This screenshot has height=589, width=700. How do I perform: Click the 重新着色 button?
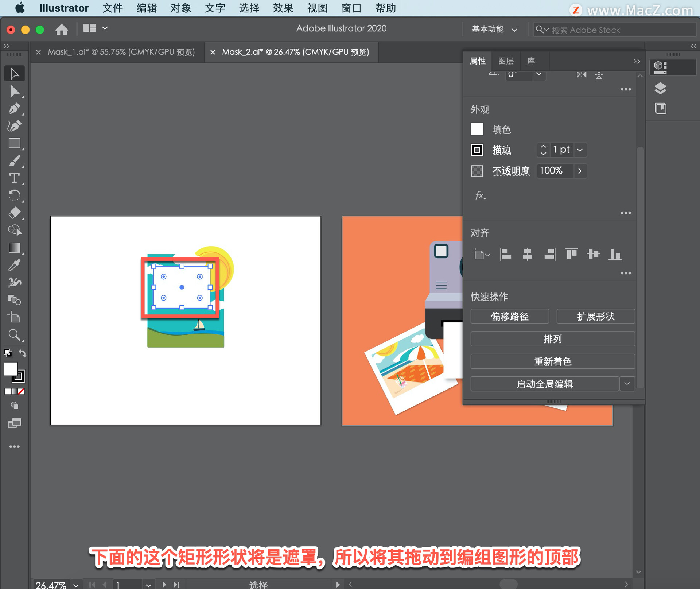(553, 361)
